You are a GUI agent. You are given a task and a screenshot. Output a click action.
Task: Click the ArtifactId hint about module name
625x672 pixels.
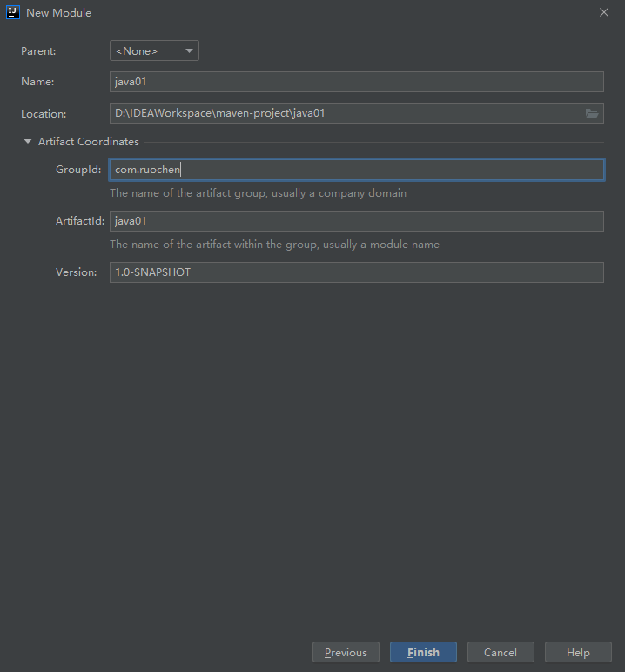[x=274, y=245]
